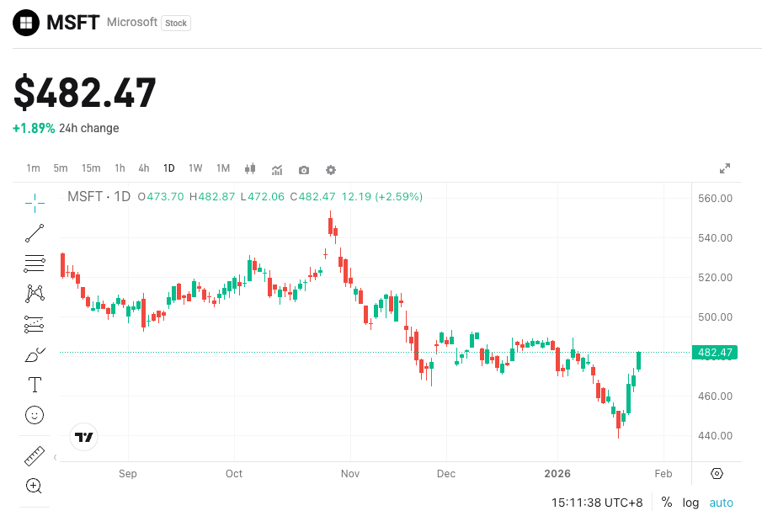
Task: Select the measure ruler tool
Action: click(x=34, y=456)
